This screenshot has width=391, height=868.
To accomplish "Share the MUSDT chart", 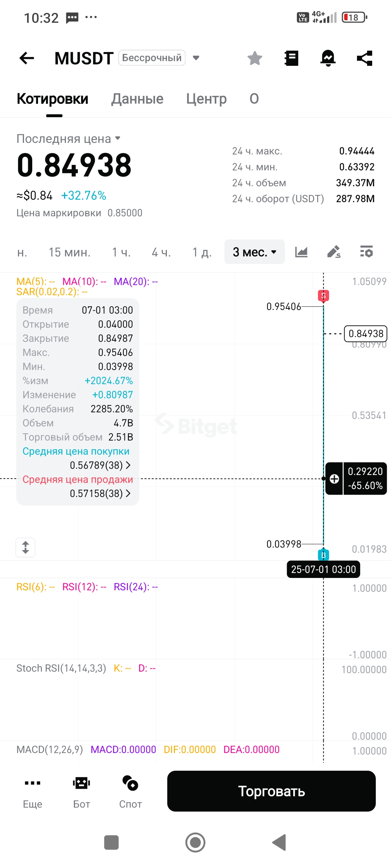I will coord(365,58).
